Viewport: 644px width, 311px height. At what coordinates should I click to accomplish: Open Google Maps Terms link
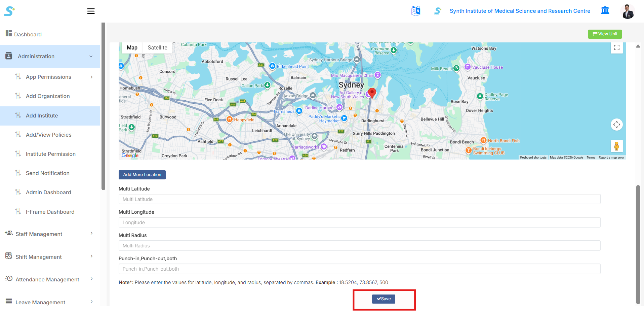click(x=591, y=158)
